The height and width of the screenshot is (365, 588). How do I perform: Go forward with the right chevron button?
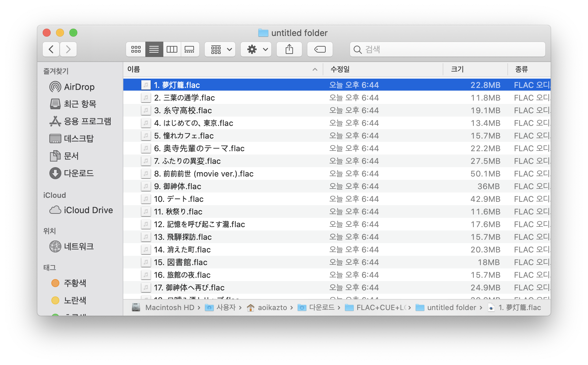tap(68, 49)
